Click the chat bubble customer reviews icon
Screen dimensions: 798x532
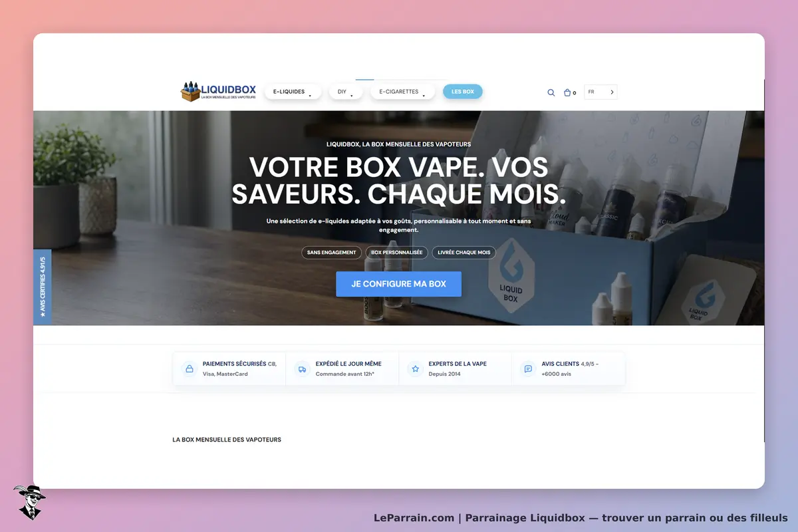coord(528,368)
